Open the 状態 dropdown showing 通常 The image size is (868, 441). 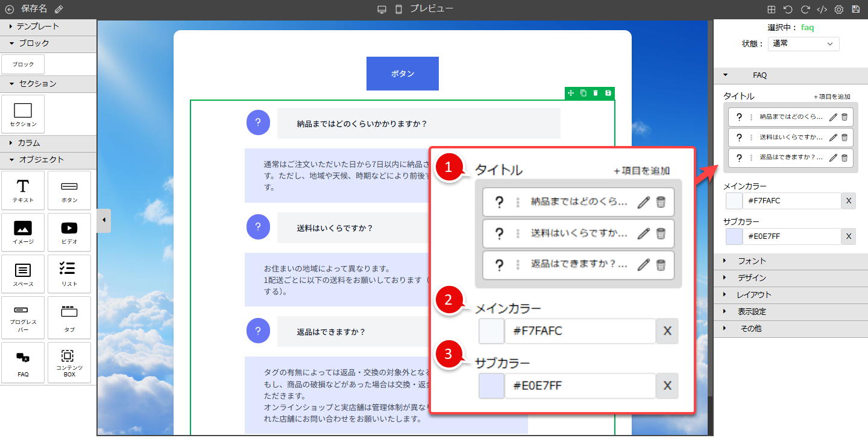click(803, 43)
